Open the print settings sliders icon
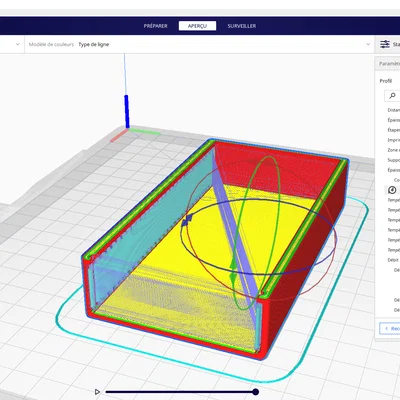Screen dimensions: 400x400 point(385,44)
